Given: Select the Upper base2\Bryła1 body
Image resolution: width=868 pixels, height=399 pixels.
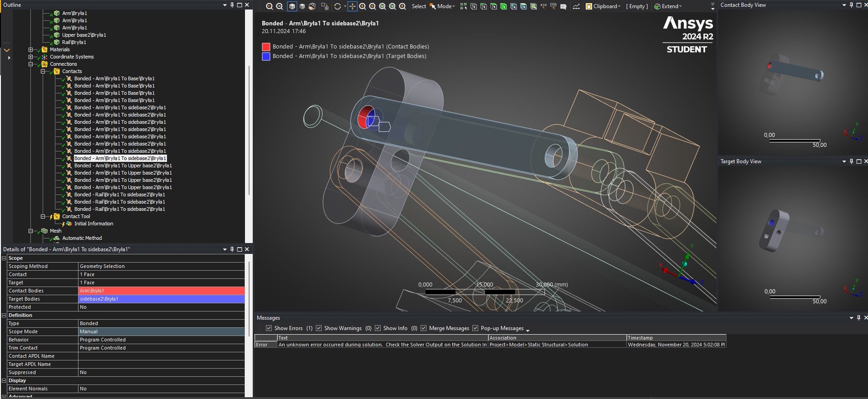Looking at the screenshot, I should tap(84, 35).
